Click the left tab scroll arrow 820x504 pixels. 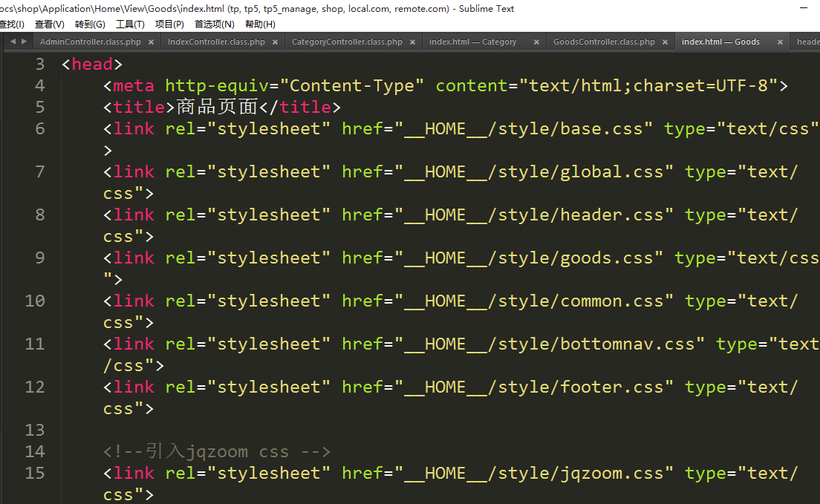[x=13, y=42]
